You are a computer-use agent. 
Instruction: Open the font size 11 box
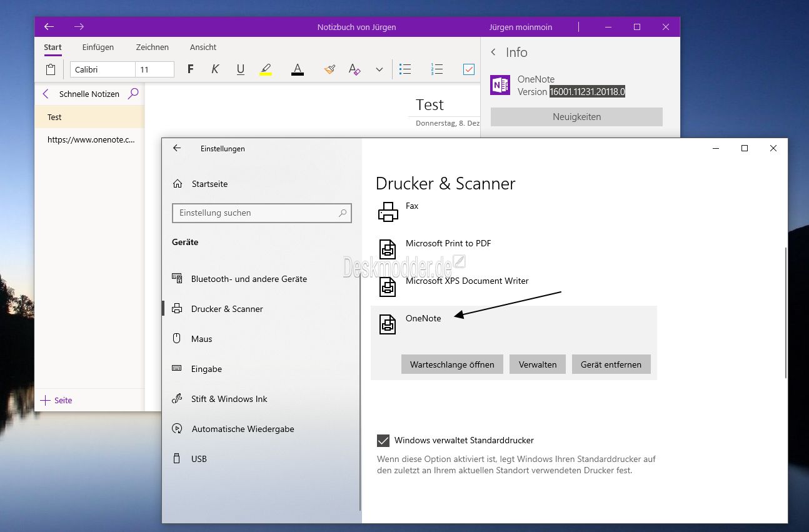154,69
